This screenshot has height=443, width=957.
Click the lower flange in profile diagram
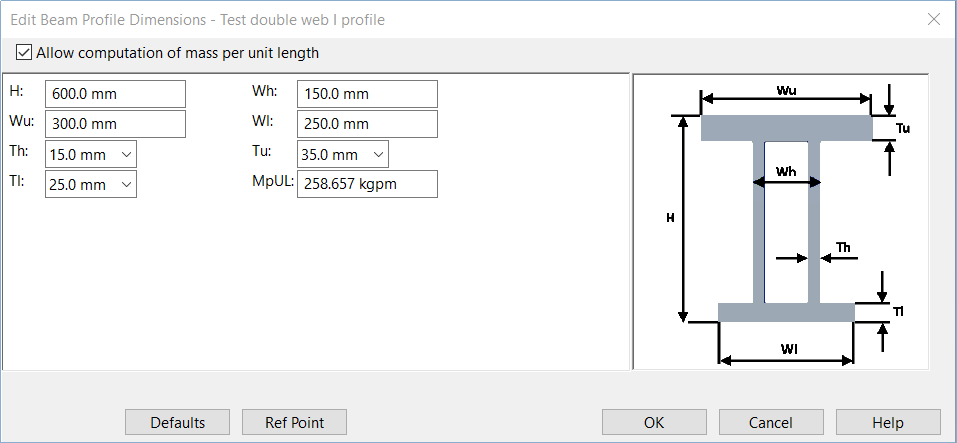coord(786,312)
